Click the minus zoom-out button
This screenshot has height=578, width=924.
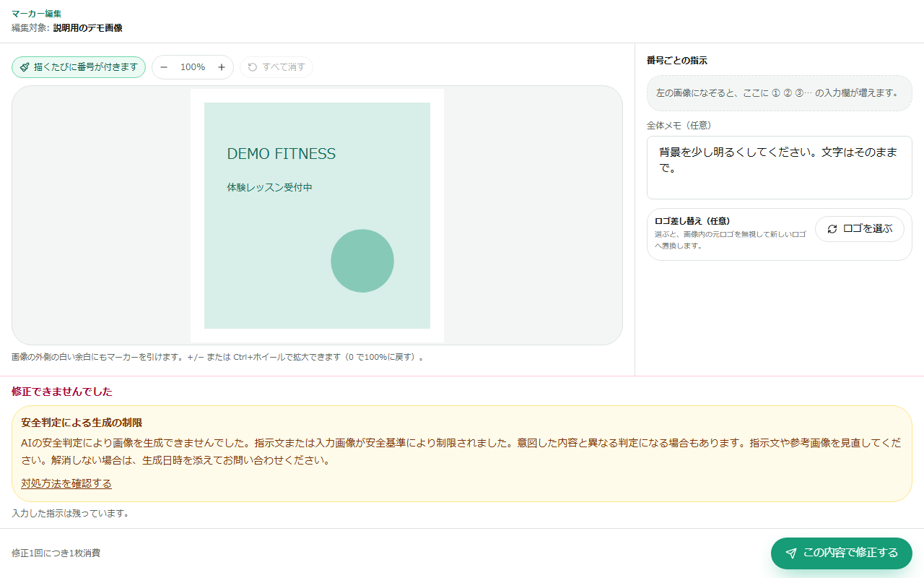(164, 67)
